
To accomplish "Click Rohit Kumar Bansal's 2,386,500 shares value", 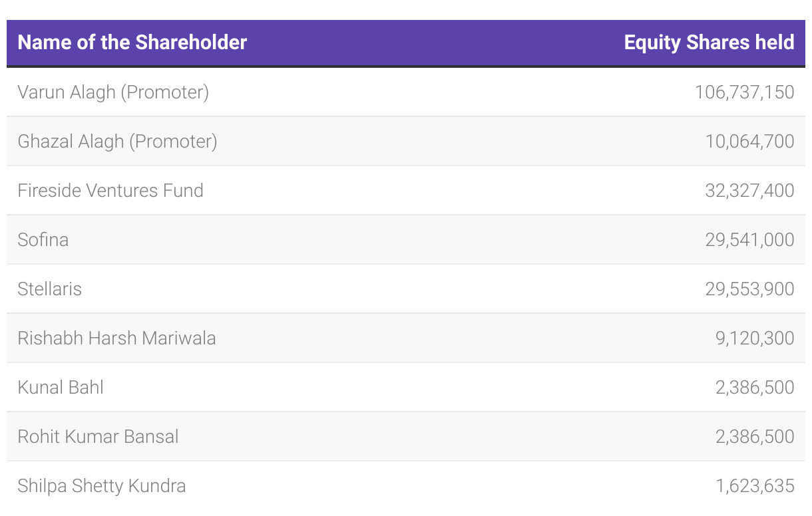I will click(x=755, y=436).
